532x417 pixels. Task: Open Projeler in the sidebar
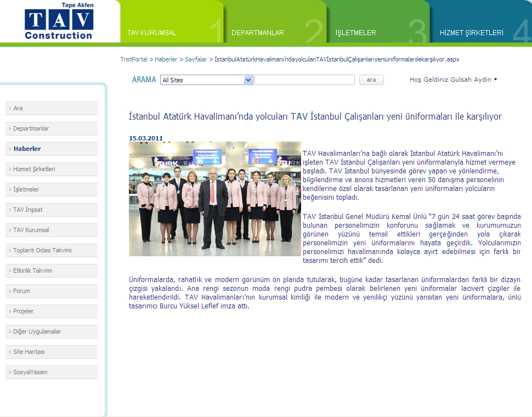(x=52, y=311)
